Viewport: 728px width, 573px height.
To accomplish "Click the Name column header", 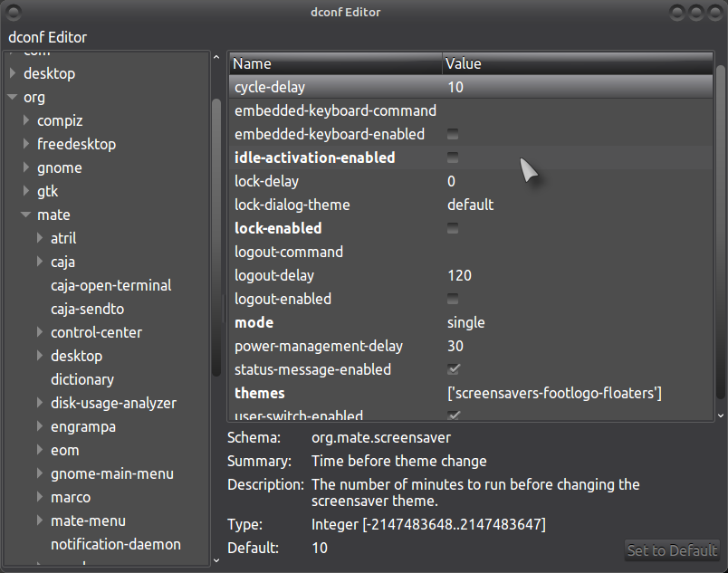I will tap(335, 63).
